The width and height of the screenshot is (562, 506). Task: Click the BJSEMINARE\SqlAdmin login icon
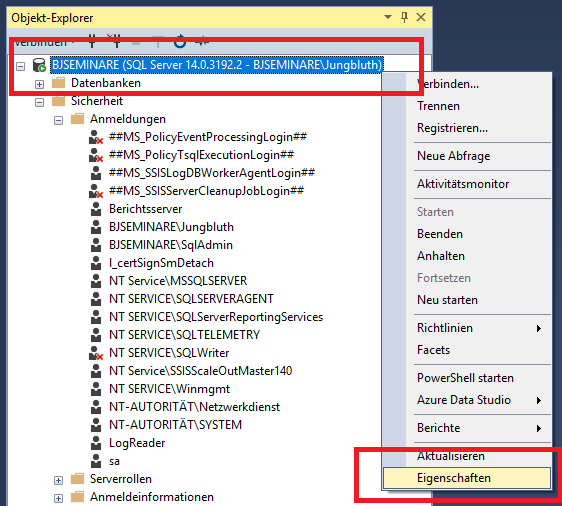[x=96, y=245]
